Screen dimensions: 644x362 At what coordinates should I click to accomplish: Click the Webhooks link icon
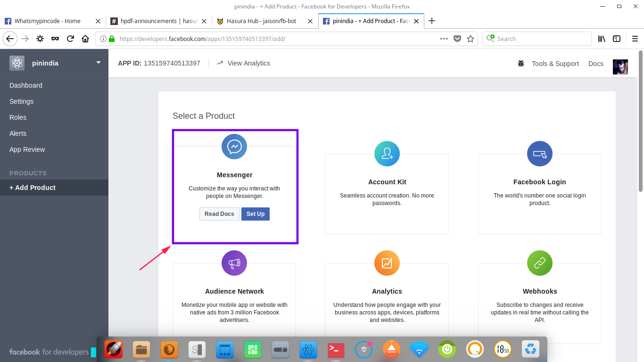(x=540, y=263)
